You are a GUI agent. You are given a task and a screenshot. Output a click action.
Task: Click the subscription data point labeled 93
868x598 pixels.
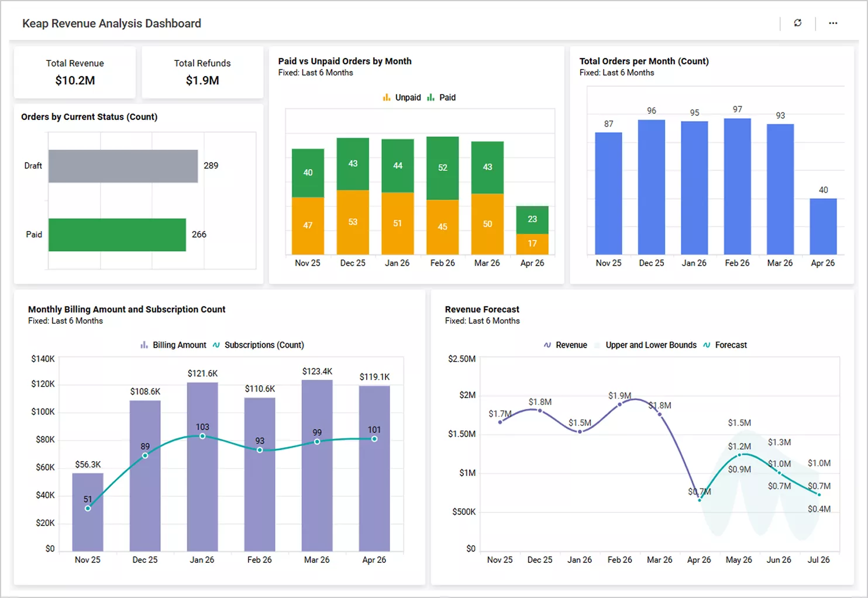[x=260, y=450]
